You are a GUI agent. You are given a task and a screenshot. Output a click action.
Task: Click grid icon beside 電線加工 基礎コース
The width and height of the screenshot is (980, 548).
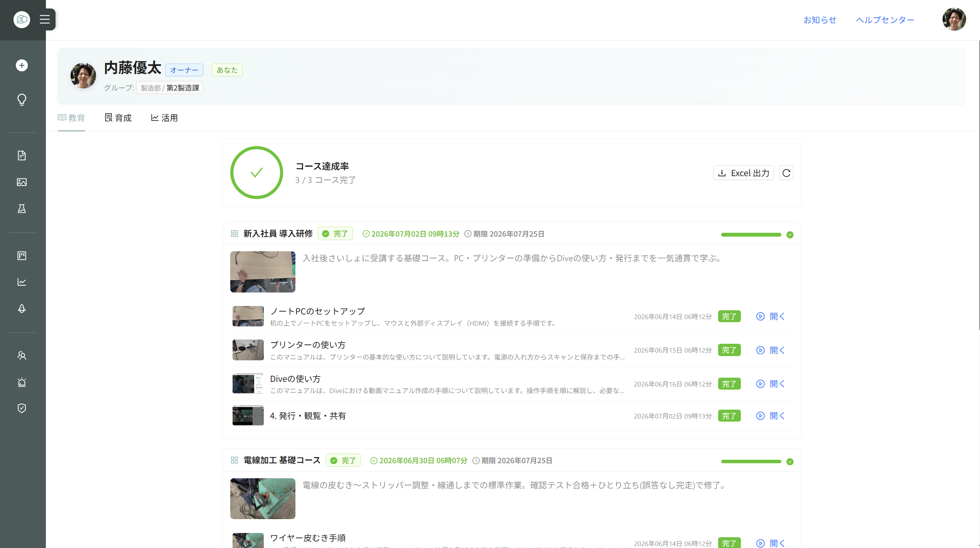tap(234, 460)
